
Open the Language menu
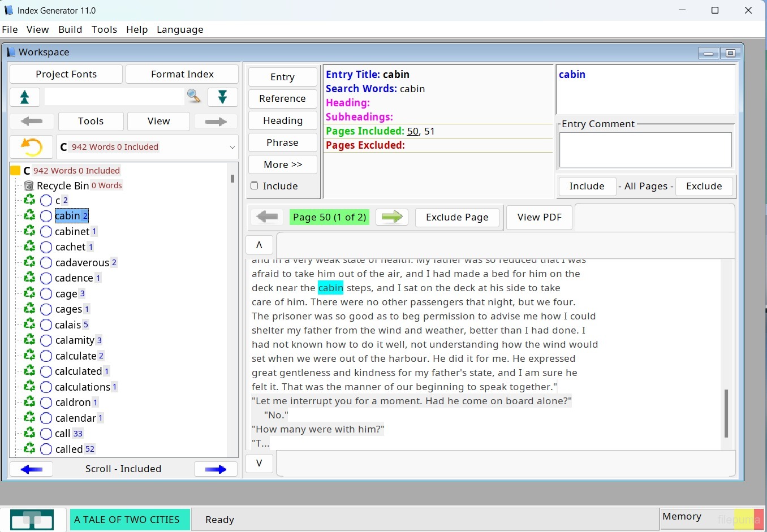tap(180, 29)
